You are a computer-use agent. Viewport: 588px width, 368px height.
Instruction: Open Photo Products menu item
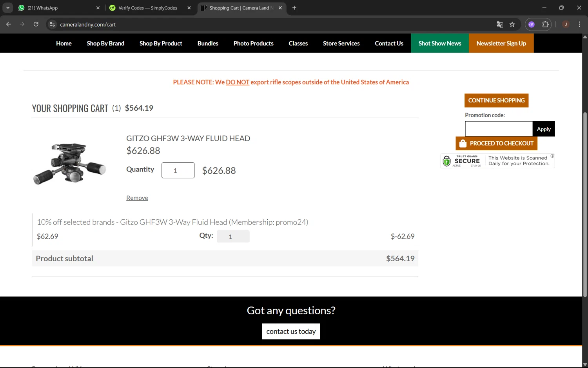(x=254, y=43)
